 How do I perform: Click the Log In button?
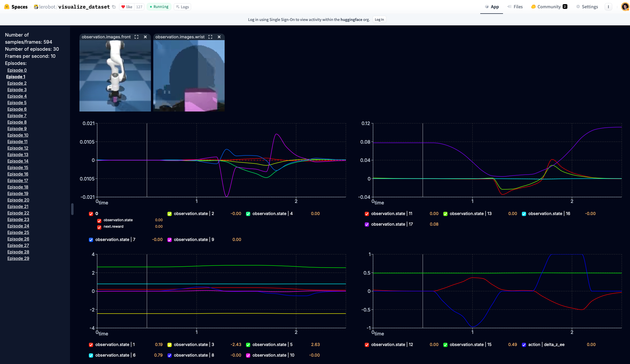coord(379,19)
